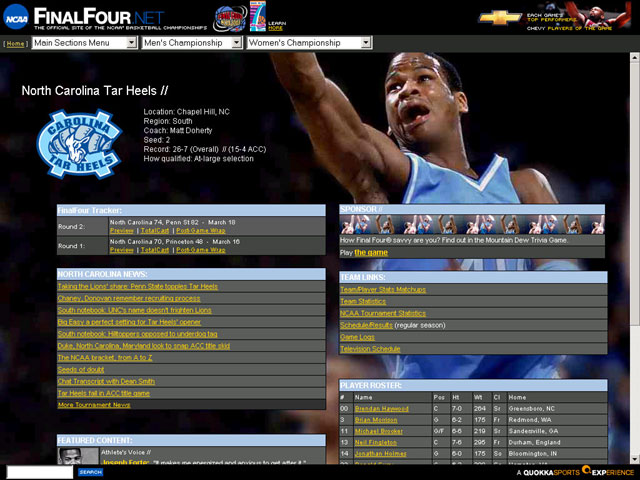
Task: Click the search text field
Action: point(39,471)
